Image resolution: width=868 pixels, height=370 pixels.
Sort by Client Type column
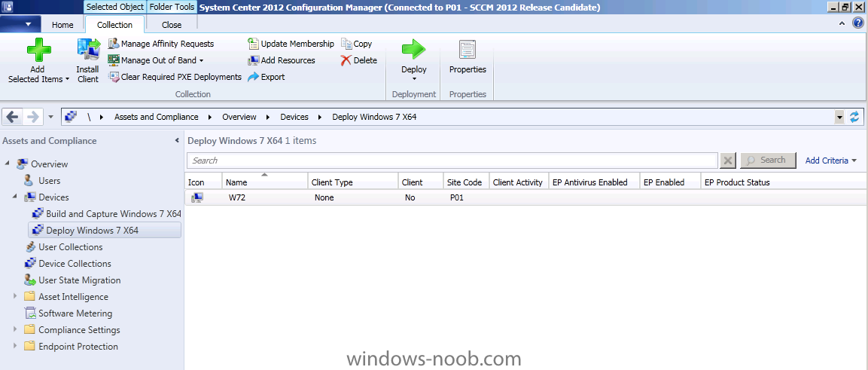pyautogui.click(x=353, y=182)
